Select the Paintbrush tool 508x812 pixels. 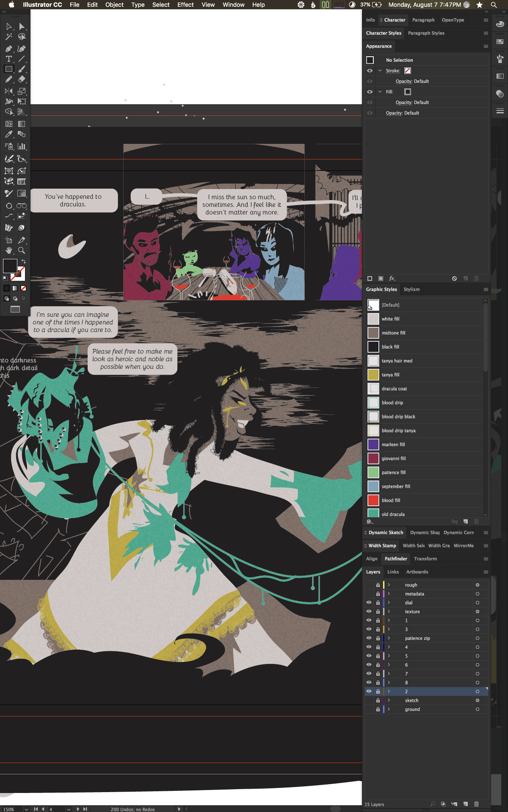22,69
